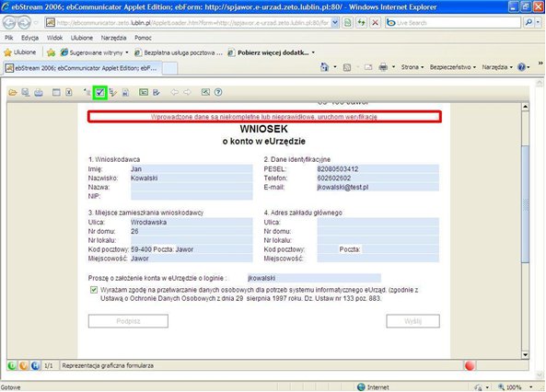
Task: Expand the Home button dropdown arrow
Action: [335, 67]
